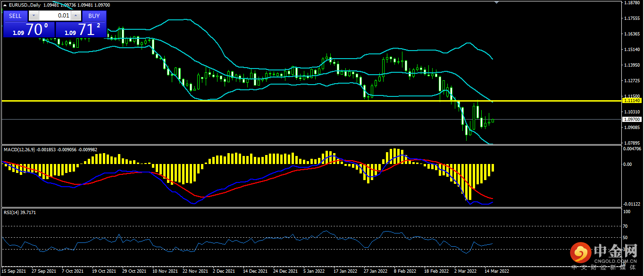Click the BUY button
The height and width of the screenshot is (276, 644).
tap(94, 16)
